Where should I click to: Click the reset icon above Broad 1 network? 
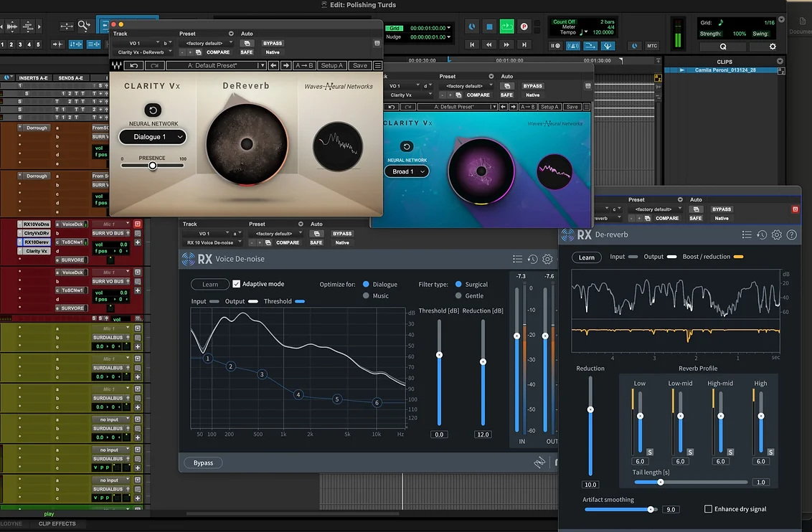pos(407,146)
